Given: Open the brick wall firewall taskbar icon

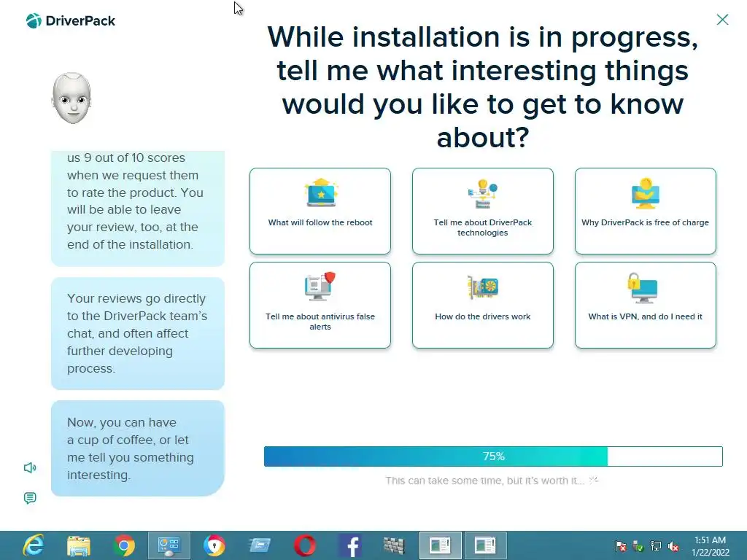Looking at the screenshot, I should point(395,545).
